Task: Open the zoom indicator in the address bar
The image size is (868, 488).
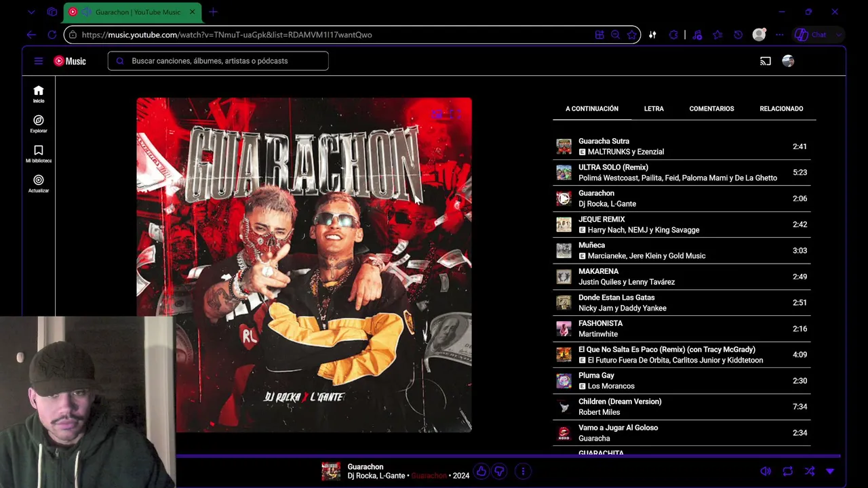Action: tap(615, 35)
